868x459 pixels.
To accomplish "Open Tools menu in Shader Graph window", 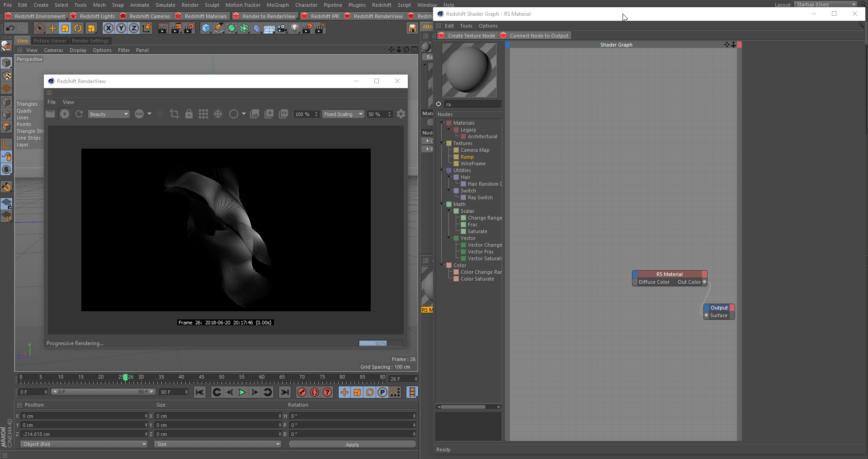I will [466, 26].
